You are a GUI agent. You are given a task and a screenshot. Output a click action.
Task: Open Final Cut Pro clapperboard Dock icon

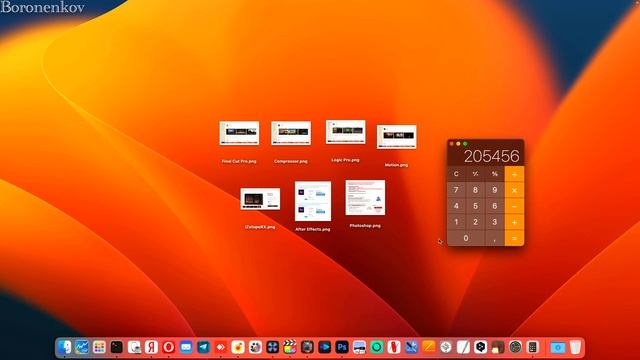(x=290, y=347)
